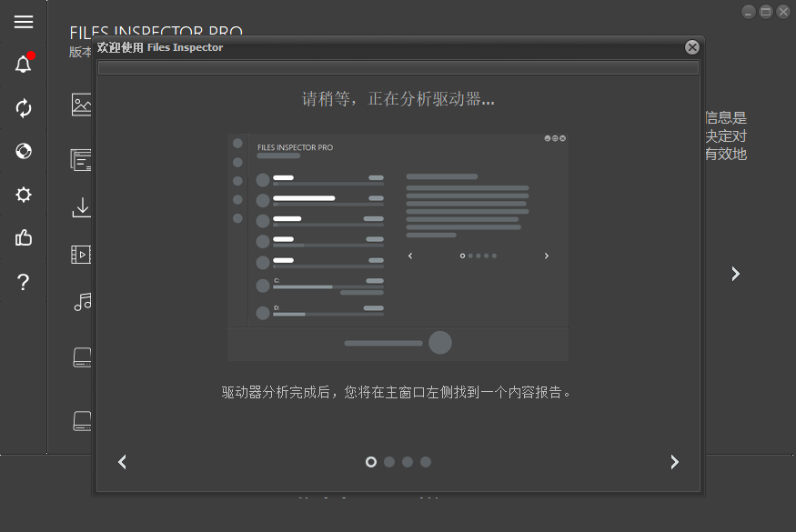Image resolution: width=796 pixels, height=532 pixels.
Task: Select the downloads category icon
Action: coord(81,207)
